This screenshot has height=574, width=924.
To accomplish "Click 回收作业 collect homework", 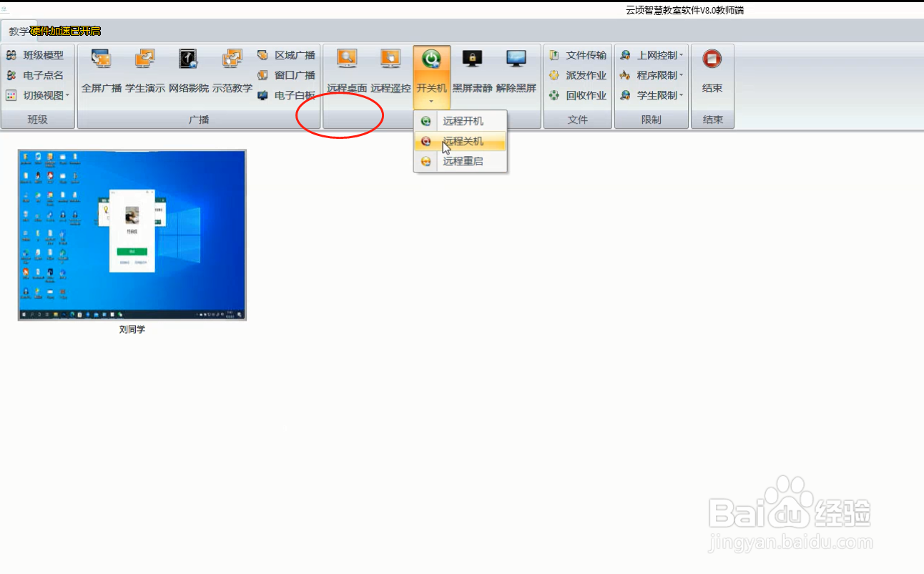I will tap(577, 95).
